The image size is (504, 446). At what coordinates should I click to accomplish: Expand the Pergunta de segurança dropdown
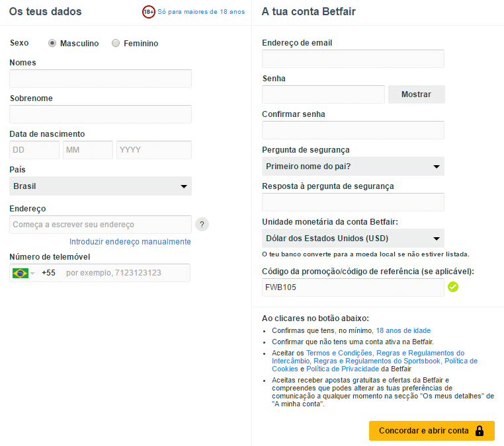[x=353, y=167]
